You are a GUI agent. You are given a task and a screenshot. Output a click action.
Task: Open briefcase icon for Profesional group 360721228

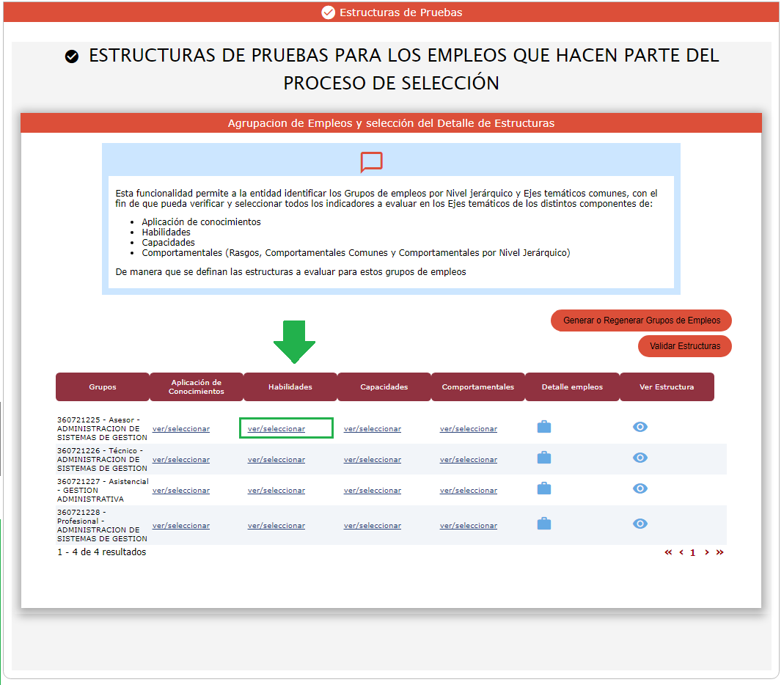(x=543, y=524)
